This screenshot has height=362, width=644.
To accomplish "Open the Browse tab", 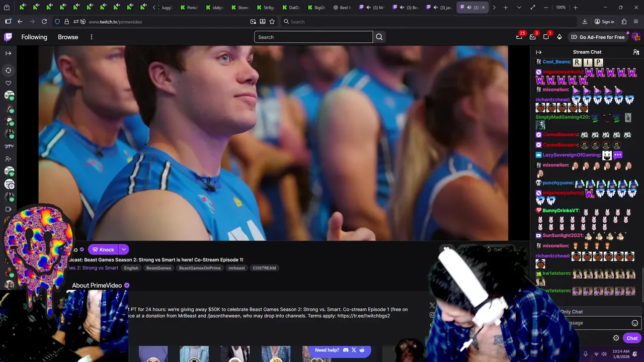I will pyautogui.click(x=68, y=37).
